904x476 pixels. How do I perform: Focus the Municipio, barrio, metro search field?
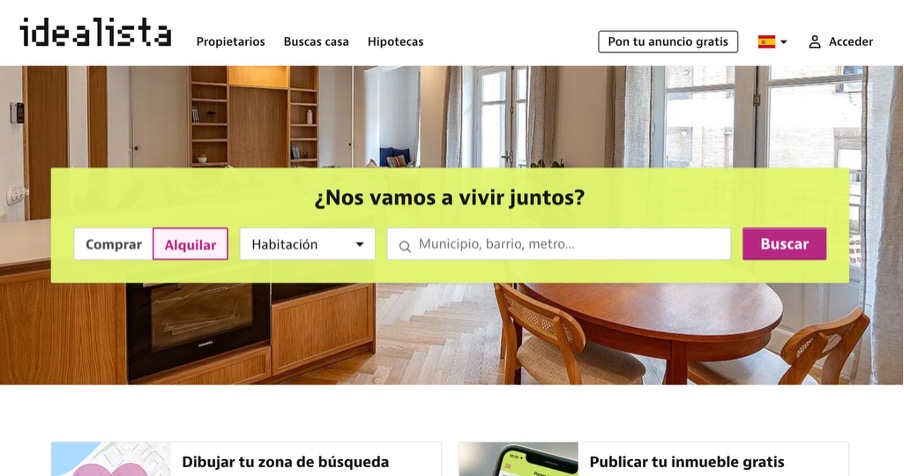559,244
